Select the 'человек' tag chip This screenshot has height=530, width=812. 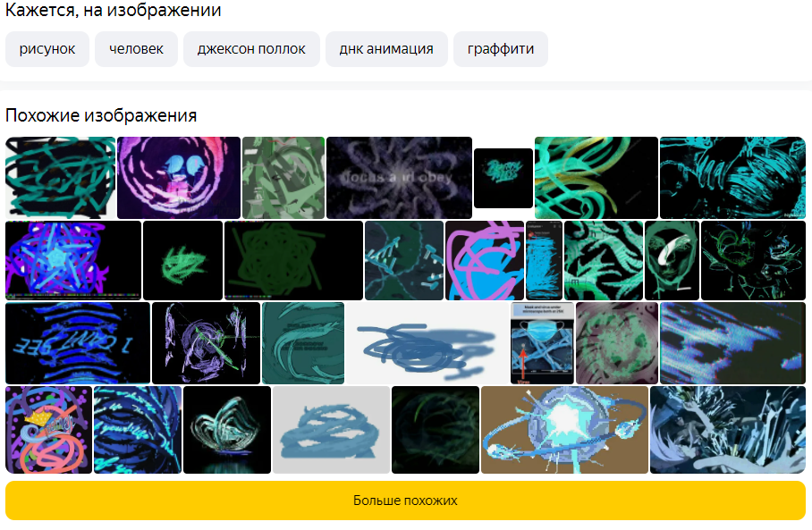136,49
